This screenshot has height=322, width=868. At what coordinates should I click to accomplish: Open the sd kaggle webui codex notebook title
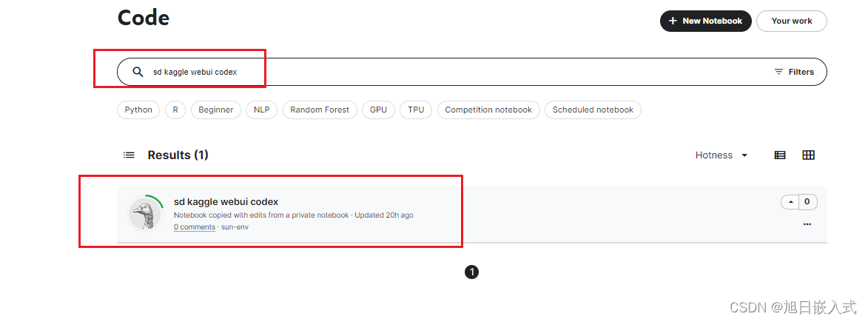tap(226, 202)
